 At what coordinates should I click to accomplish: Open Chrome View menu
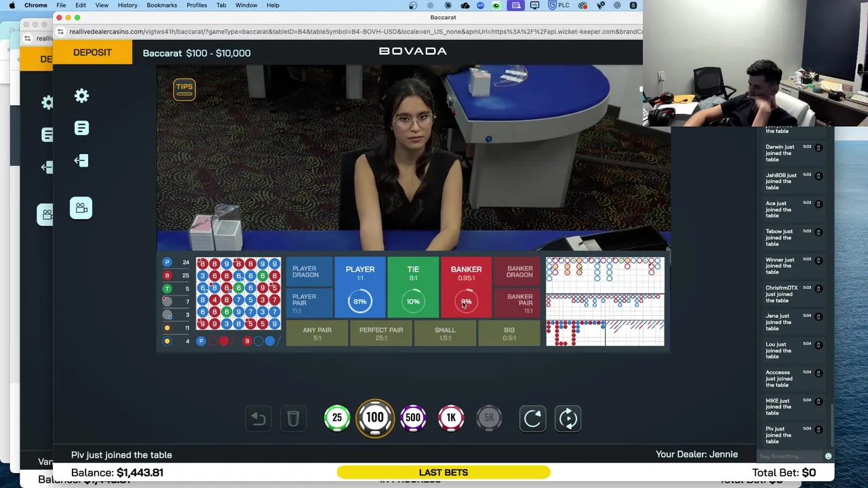tap(102, 5)
